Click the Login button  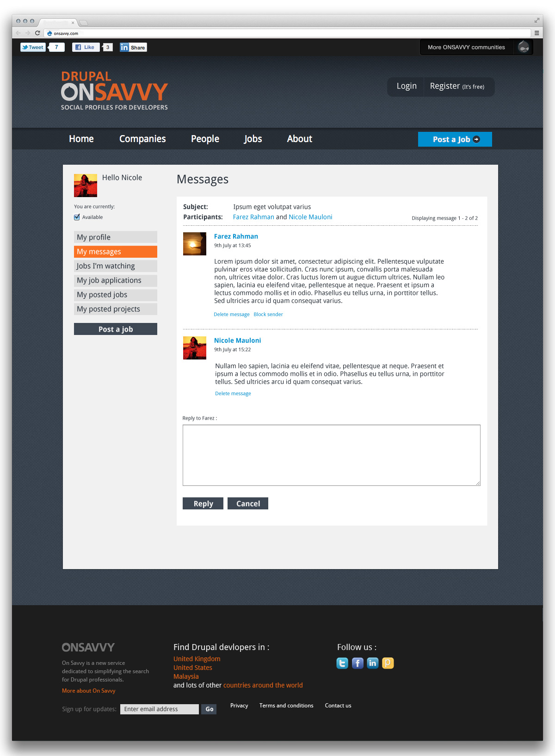[x=407, y=86]
